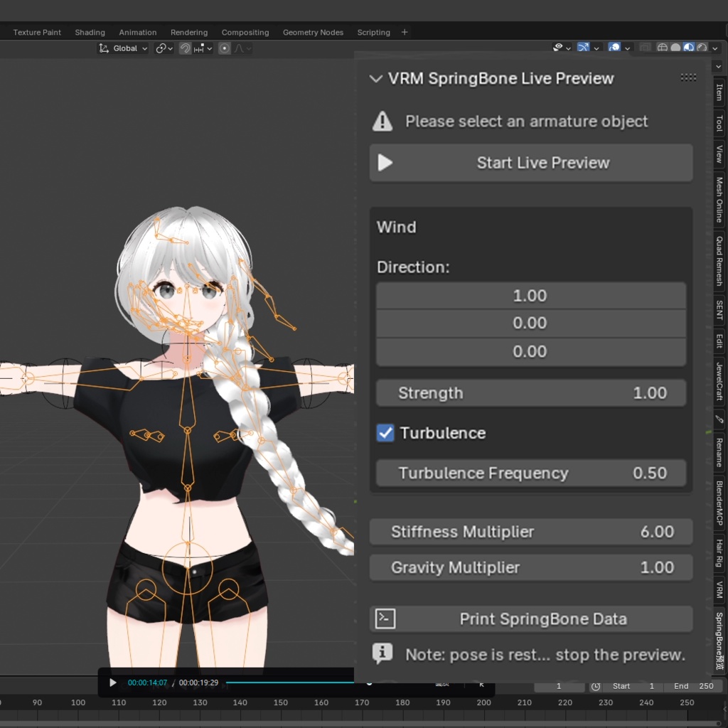Open the Global orientation dropdown
The height and width of the screenshot is (728, 728).
click(124, 48)
